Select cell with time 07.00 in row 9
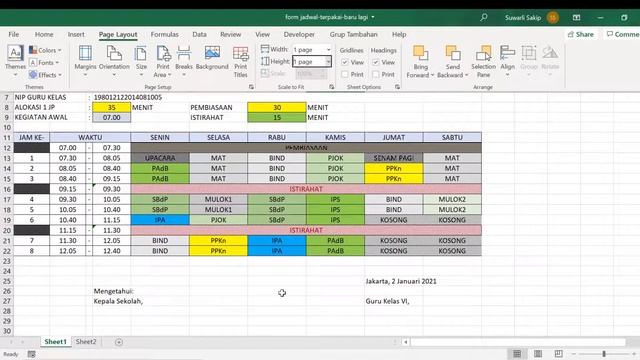 click(x=111, y=118)
